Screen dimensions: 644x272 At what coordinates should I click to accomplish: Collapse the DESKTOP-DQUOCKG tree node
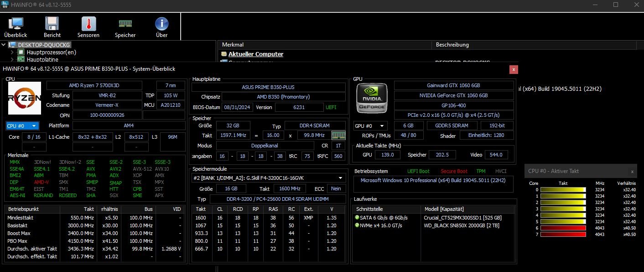tap(4, 45)
